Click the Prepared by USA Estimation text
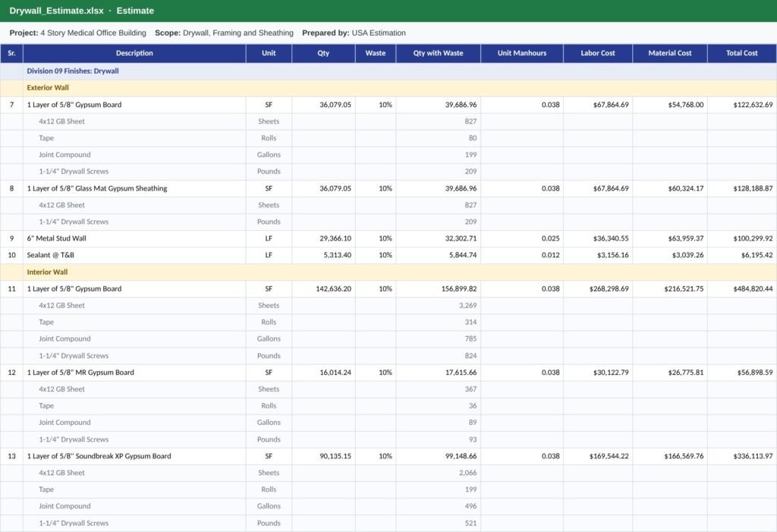Image resolution: width=777 pixels, height=532 pixels. tap(354, 33)
